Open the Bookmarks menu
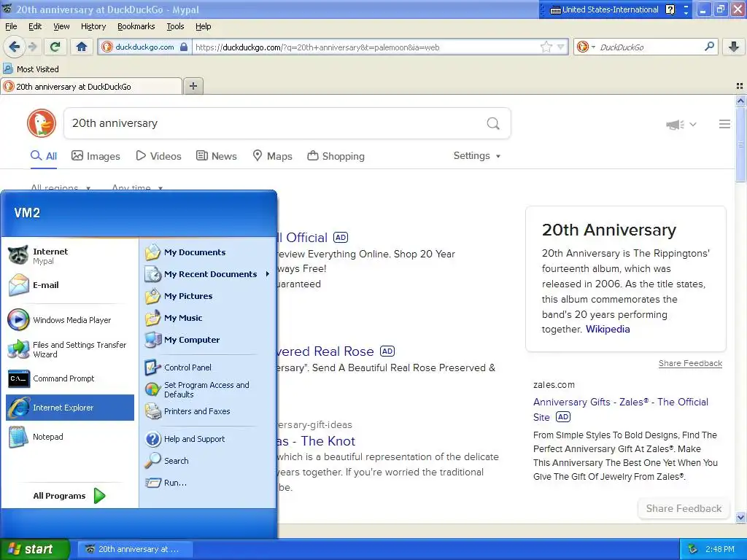The image size is (747, 560). [136, 26]
